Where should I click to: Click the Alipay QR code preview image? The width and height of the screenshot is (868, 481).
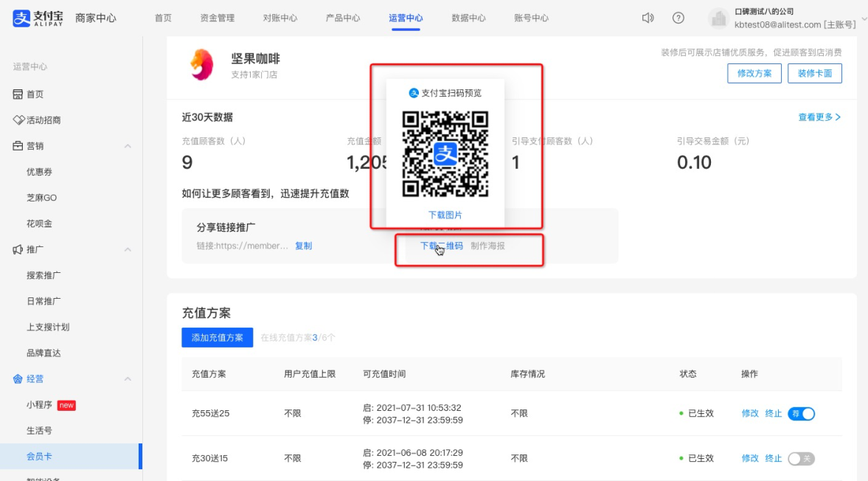click(445, 154)
